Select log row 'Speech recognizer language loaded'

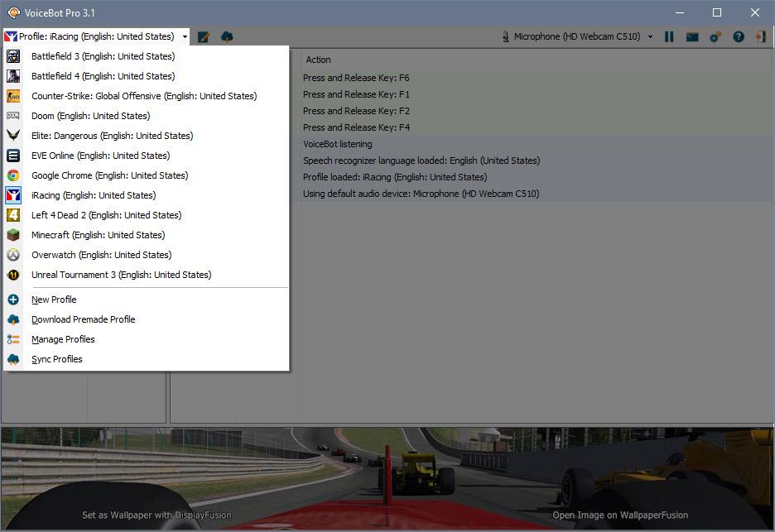pos(536,161)
